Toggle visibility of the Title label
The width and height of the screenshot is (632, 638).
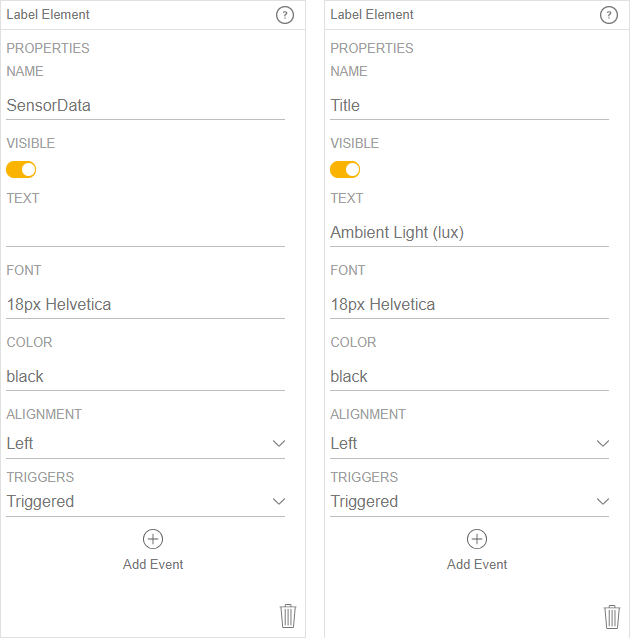click(x=345, y=169)
